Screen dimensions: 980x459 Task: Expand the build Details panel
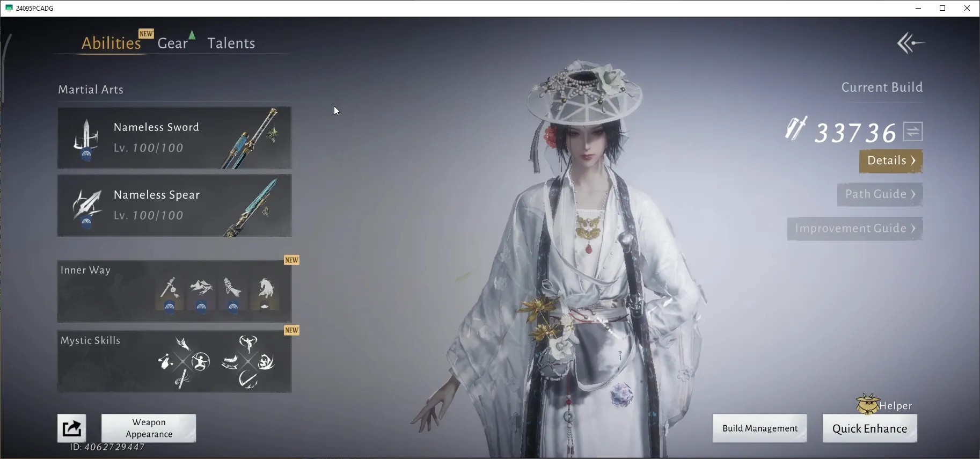(x=891, y=161)
